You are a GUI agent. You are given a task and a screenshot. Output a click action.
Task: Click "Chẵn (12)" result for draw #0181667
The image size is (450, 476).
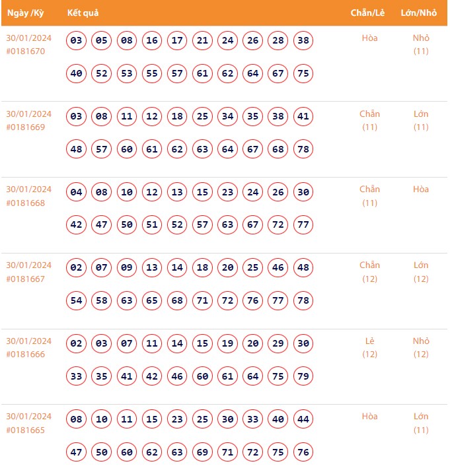click(x=370, y=272)
